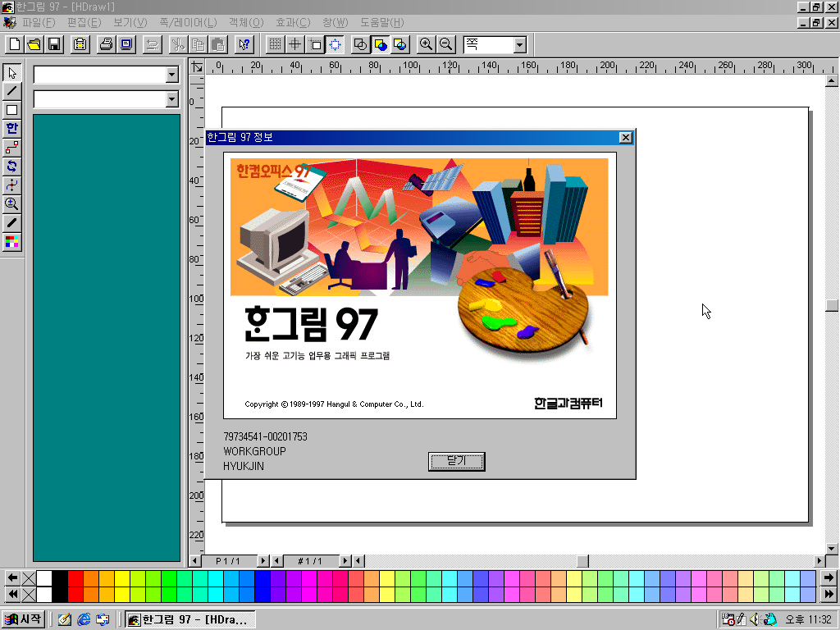The width and height of the screenshot is (840, 630).
Task: Click the context help arrow-question icon
Action: pos(244,44)
